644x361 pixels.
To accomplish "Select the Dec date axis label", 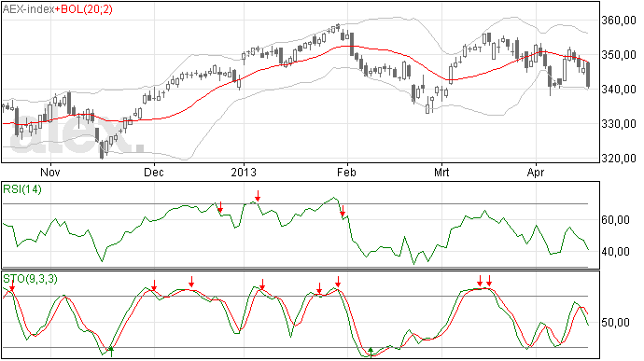I will pyautogui.click(x=154, y=172).
